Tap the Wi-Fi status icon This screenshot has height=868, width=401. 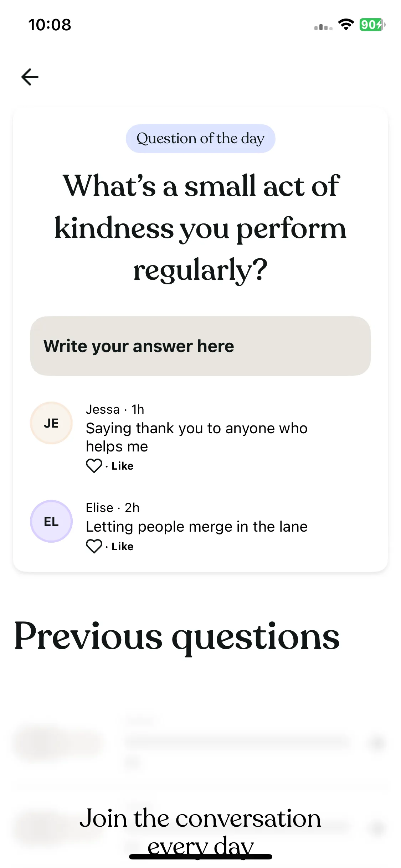[346, 25]
